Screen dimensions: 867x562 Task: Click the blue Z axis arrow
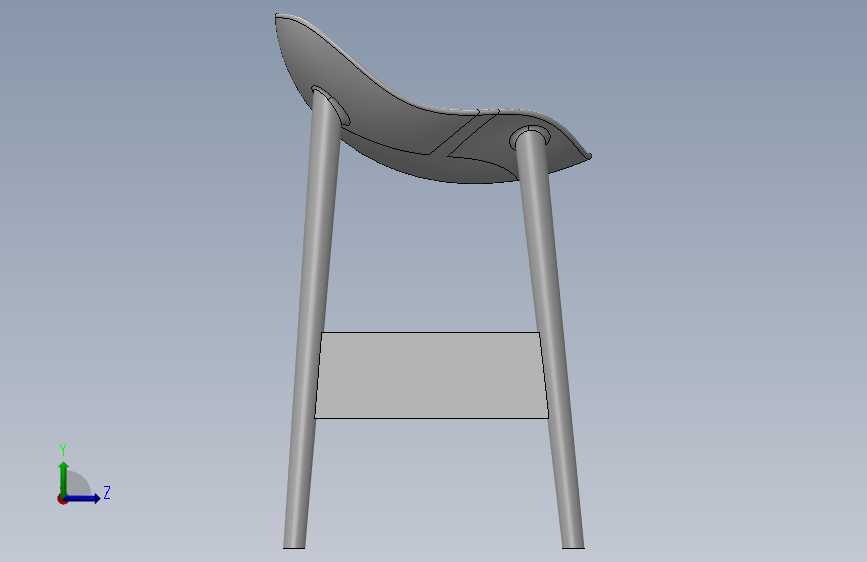coord(83,498)
